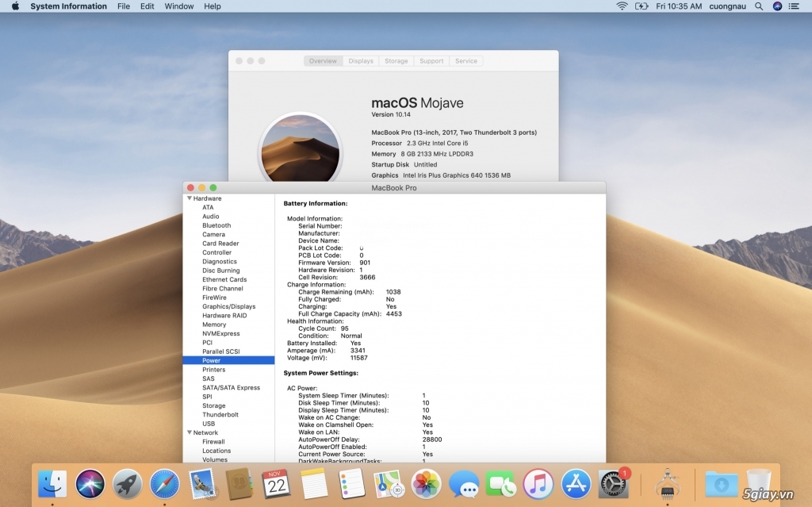812x507 pixels.
Task: Select the highlighted Power row
Action: click(228, 360)
